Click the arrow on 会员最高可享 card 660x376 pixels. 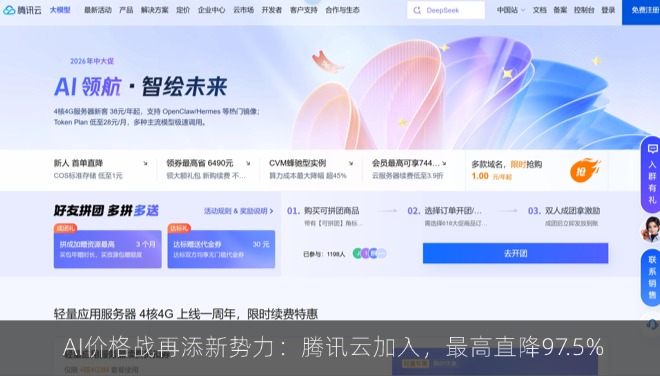click(444, 163)
